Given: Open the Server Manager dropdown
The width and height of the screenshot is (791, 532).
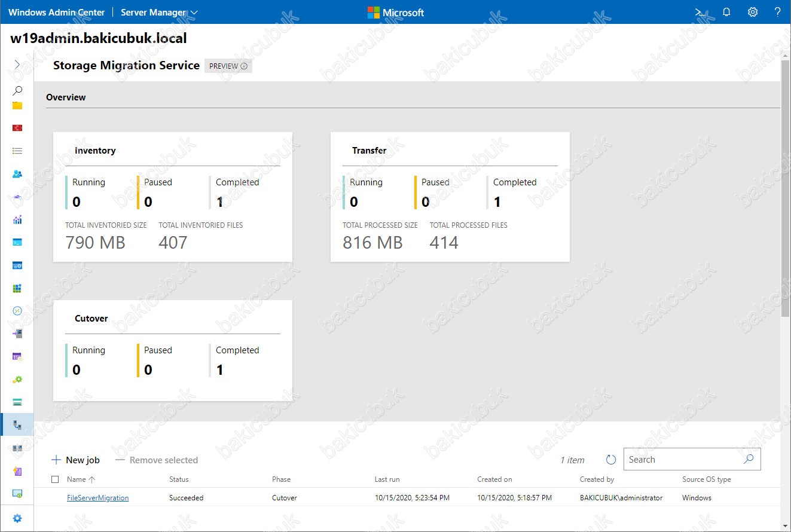Looking at the screenshot, I should (x=159, y=12).
